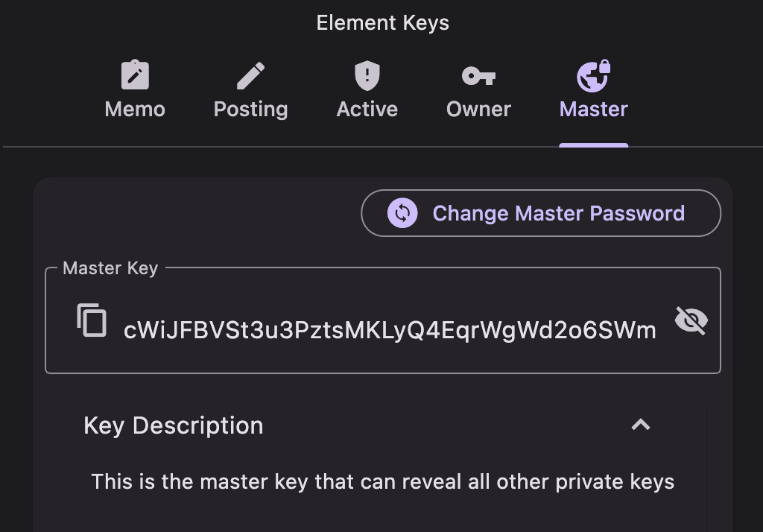Open the Posting tab label
Image resolution: width=763 pixels, height=532 pixels.
[x=250, y=110]
